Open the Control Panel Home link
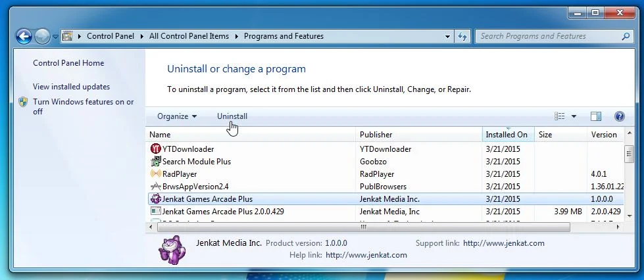 pos(68,63)
